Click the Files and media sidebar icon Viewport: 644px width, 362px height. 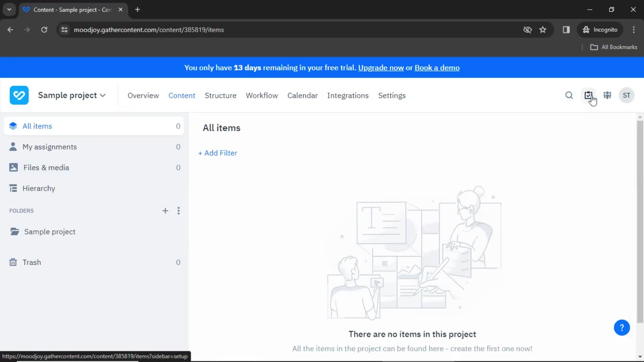13,168
